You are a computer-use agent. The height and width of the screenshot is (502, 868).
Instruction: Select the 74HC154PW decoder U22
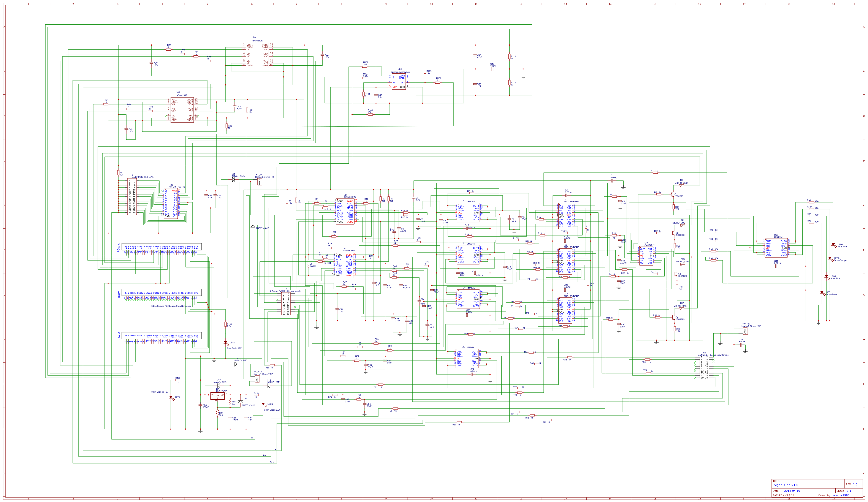pos(171,203)
